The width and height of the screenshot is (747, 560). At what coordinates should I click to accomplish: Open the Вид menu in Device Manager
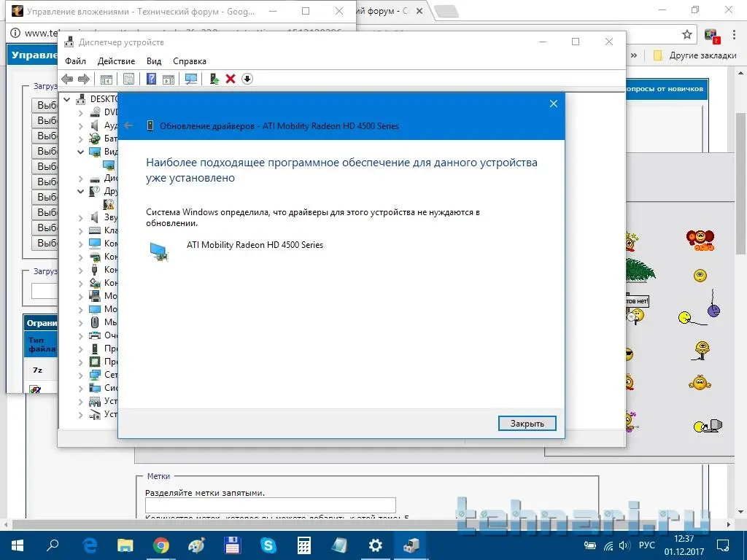154,61
